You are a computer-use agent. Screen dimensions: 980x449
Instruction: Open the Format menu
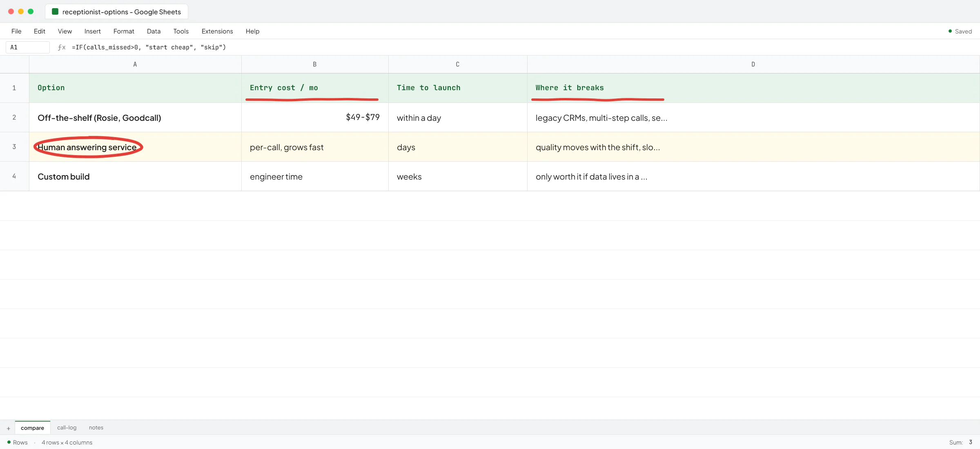(124, 31)
